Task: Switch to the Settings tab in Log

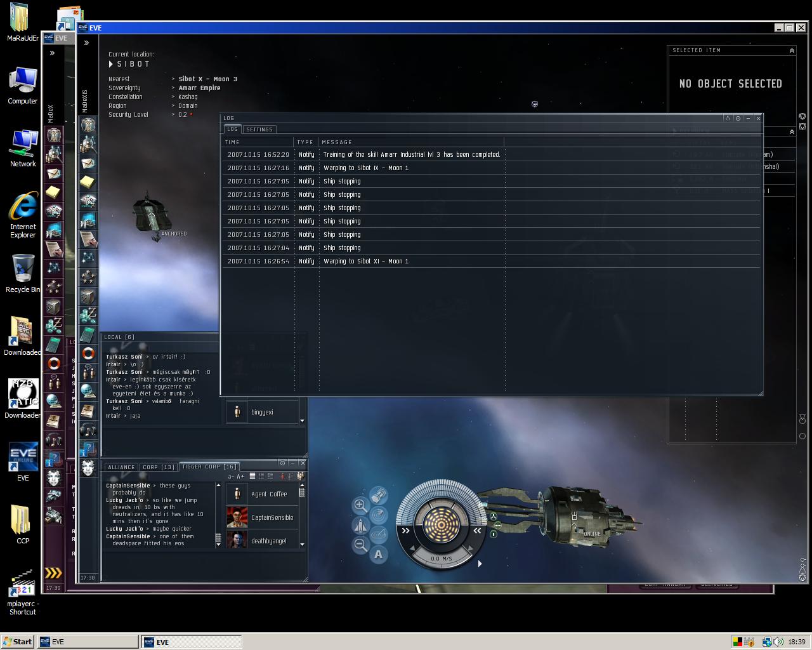Action: [259, 129]
